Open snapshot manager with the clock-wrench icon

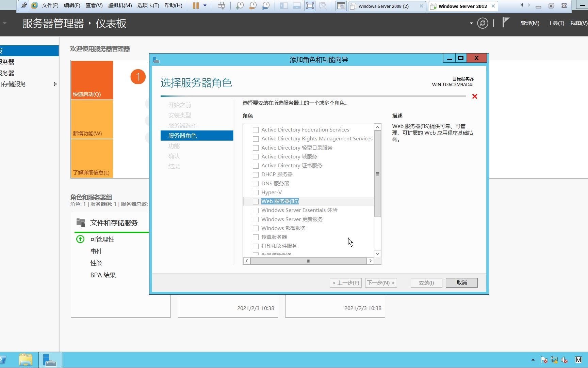coord(266,5)
